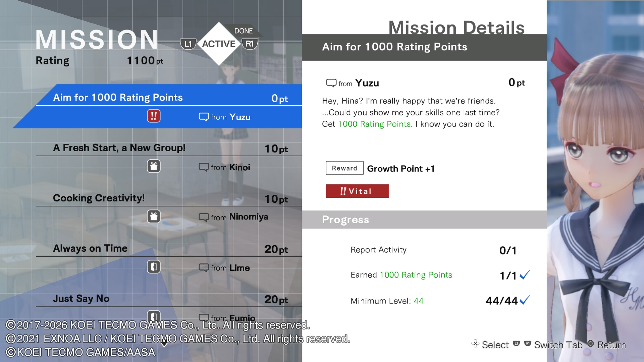Click the red Vital icon on Yuzu's mission
The height and width of the screenshot is (362, 644).
(153, 116)
